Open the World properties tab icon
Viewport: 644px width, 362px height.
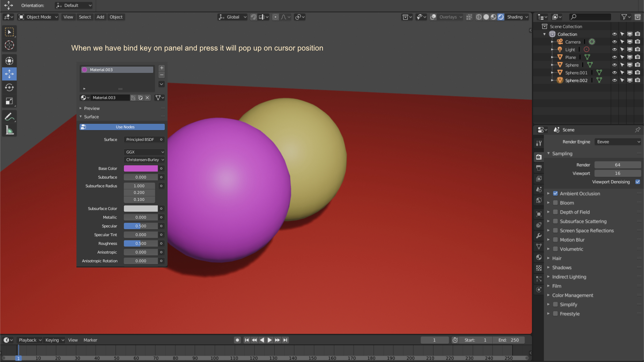pos(539,200)
